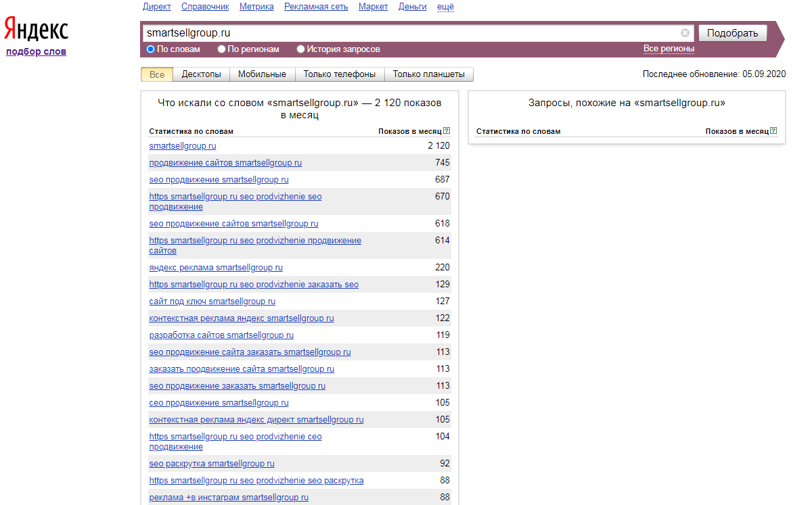Select the 'По словам' radio button
This screenshot has width=812, height=505.
151,49
